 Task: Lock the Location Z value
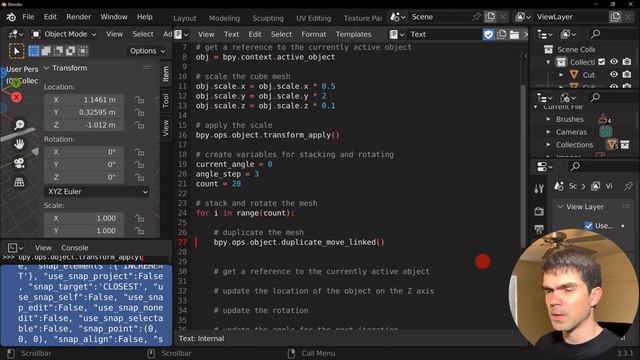coord(139,125)
